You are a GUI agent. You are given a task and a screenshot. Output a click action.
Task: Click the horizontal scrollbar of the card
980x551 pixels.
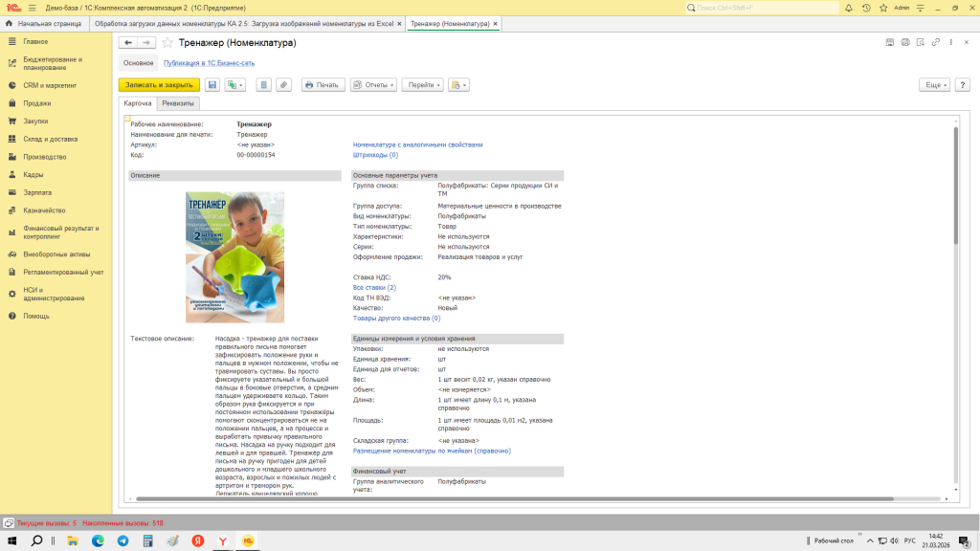point(514,499)
